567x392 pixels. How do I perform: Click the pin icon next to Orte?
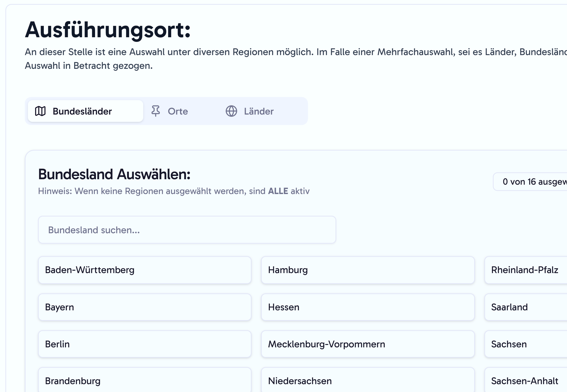pos(156,111)
